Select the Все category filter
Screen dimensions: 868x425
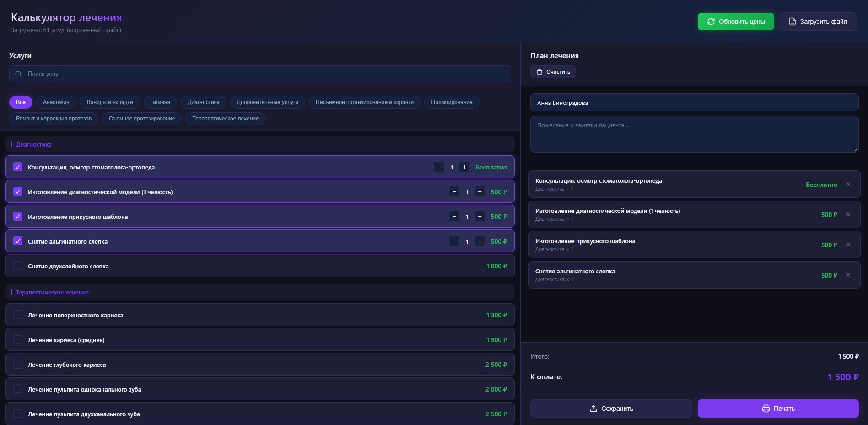click(x=21, y=102)
